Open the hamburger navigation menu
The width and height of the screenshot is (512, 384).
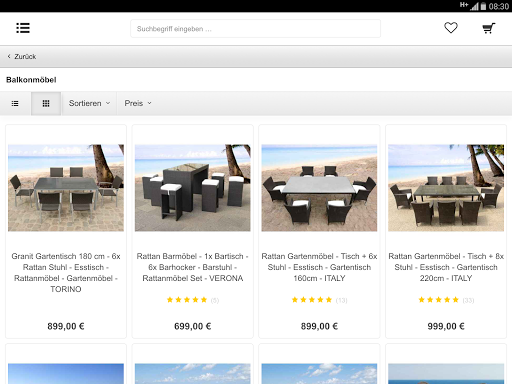(23, 28)
